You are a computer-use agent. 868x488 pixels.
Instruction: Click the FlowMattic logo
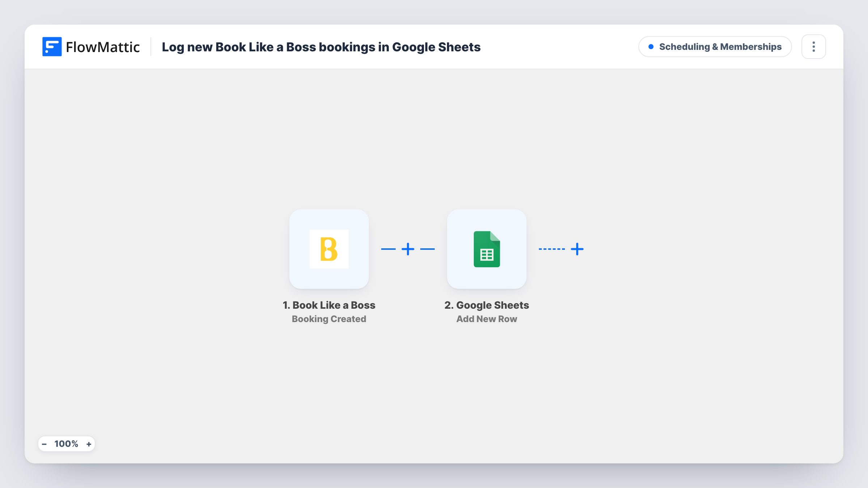(x=91, y=47)
